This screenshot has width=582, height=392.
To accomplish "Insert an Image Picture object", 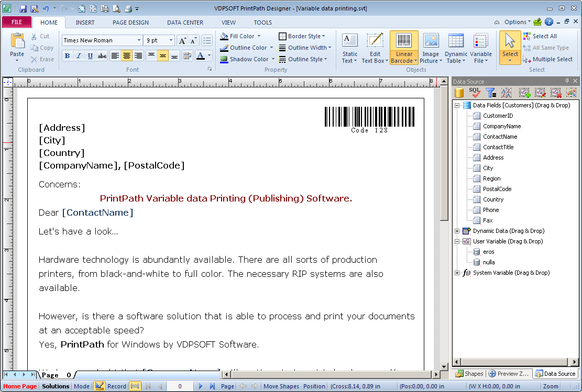I will (431, 48).
